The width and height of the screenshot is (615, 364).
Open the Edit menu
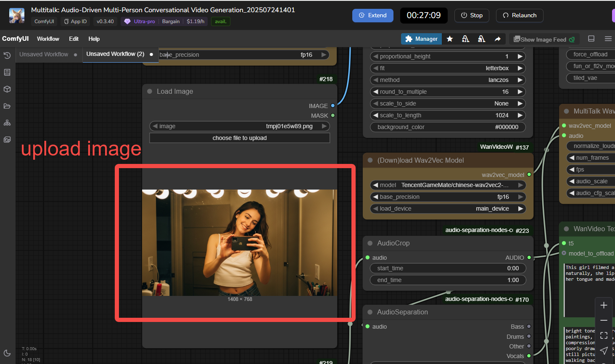click(x=74, y=39)
